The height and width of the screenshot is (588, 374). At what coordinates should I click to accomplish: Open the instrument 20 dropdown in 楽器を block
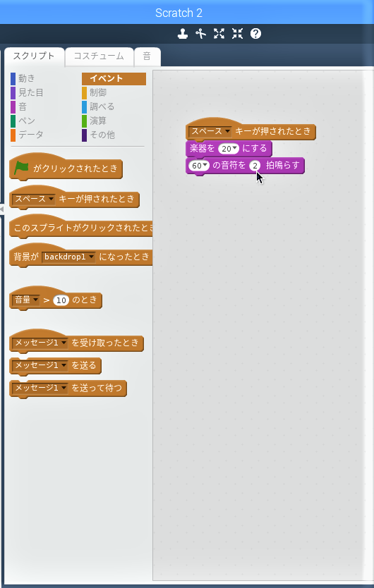coord(229,149)
